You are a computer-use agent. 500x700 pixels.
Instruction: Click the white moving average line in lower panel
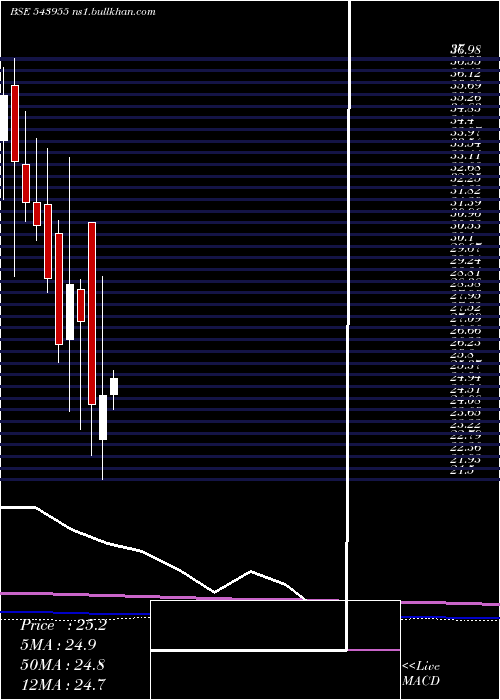point(152,554)
